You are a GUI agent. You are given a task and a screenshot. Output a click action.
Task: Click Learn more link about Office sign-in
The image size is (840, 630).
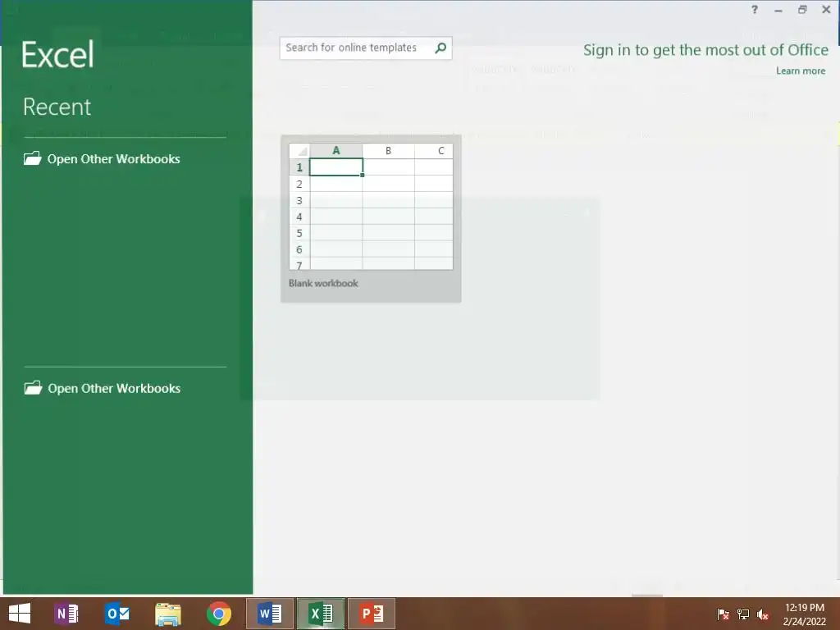click(801, 71)
